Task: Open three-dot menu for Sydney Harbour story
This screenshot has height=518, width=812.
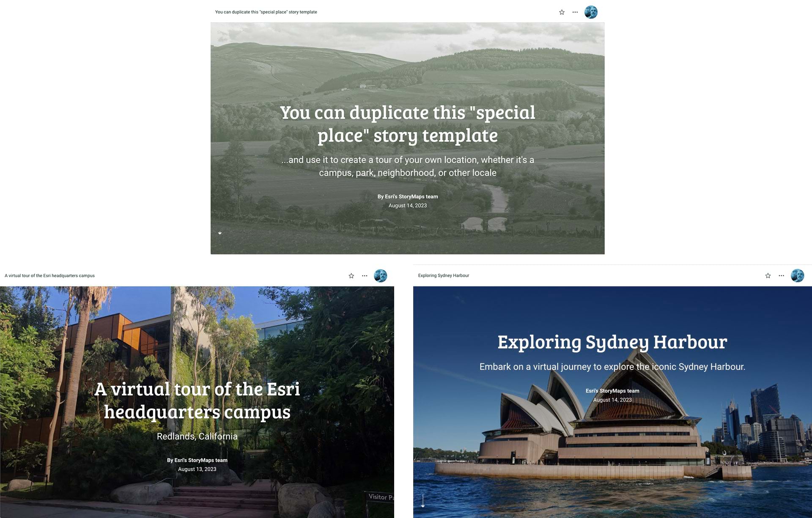Action: (781, 276)
